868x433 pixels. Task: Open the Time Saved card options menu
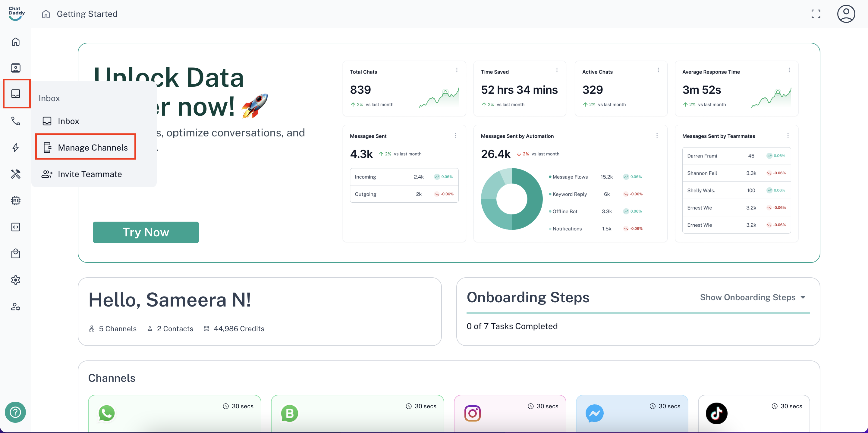tap(557, 70)
